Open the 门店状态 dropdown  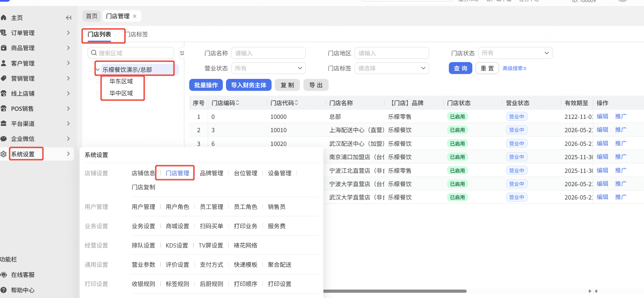pyautogui.click(x=515, y=53)
